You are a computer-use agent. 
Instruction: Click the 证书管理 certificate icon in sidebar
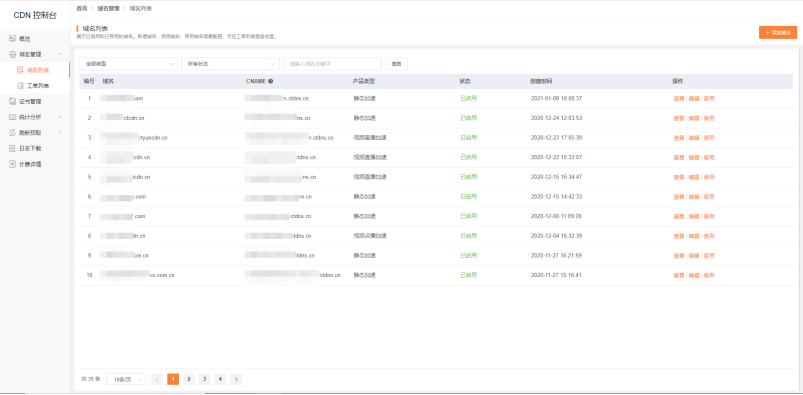tap(12, 101)
